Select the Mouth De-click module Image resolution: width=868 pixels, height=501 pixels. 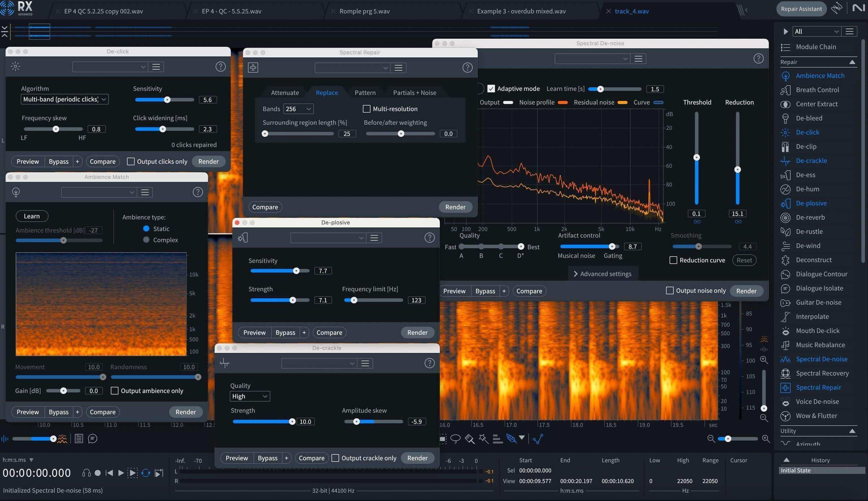click(x=817, y=331)
